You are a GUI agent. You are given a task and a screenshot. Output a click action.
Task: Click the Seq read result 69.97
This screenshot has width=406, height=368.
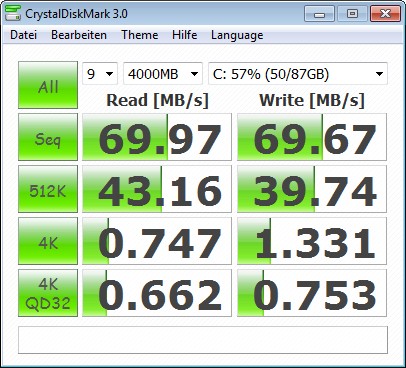[x=157, y=137]
